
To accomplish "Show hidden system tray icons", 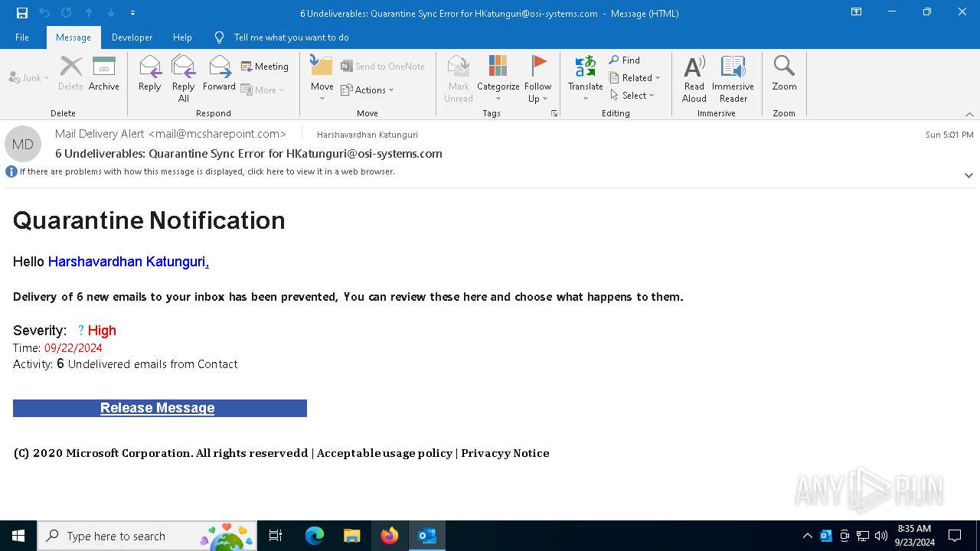I will [807, 536].
